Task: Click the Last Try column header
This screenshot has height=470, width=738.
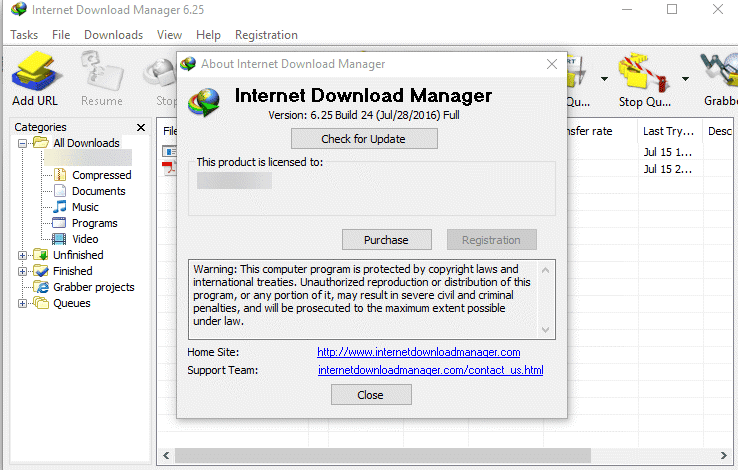Action: 670,131
